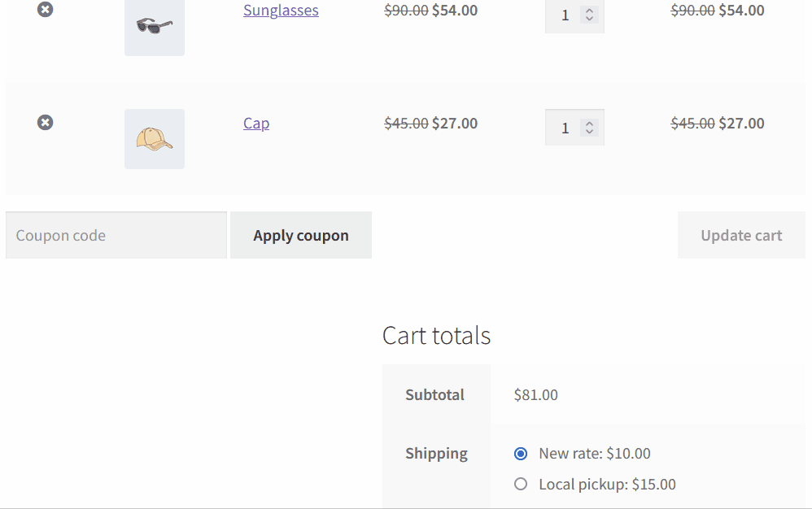Select New rate $10.00 shipping option
The image size is (812, 509).
[521, 454]
